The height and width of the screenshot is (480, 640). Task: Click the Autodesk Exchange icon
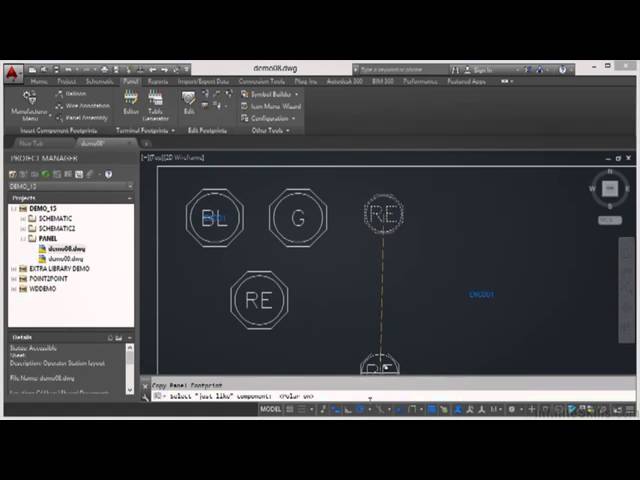coord(528,70)
